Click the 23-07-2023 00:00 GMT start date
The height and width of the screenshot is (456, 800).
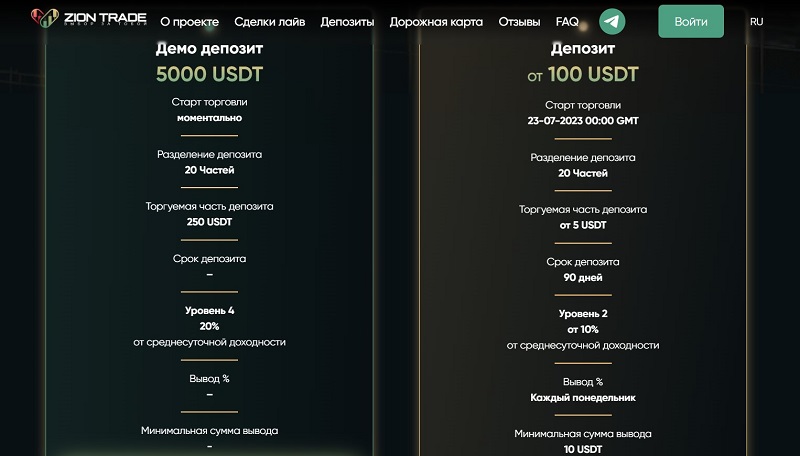[x=583, y=120]
